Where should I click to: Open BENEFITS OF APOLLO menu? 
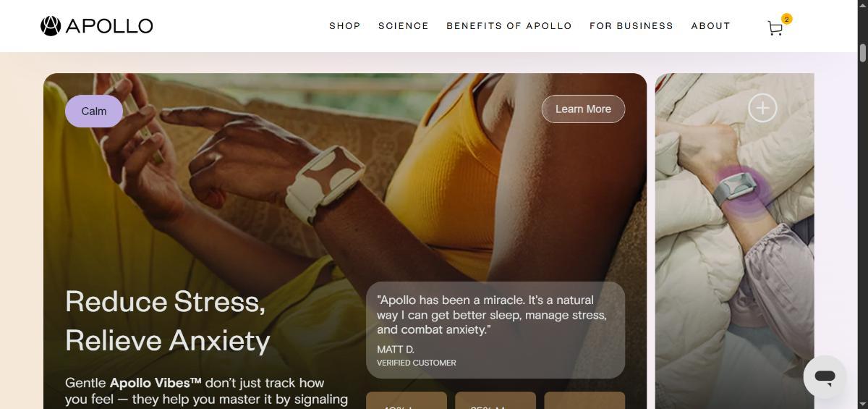[509, 25]
